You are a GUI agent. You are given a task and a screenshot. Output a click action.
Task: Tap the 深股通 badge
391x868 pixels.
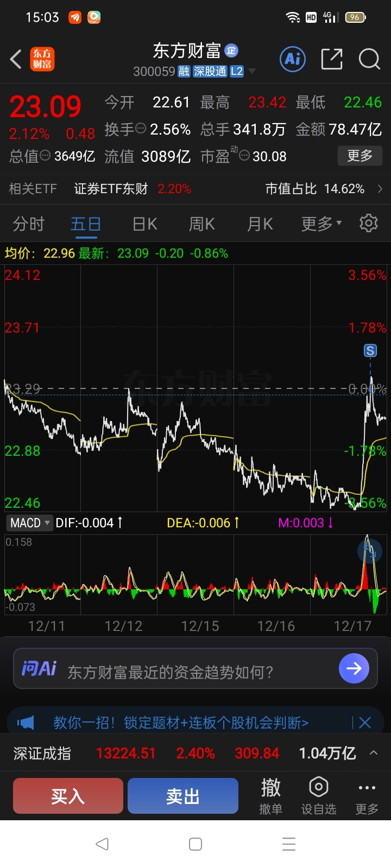(x=210, y=72)
